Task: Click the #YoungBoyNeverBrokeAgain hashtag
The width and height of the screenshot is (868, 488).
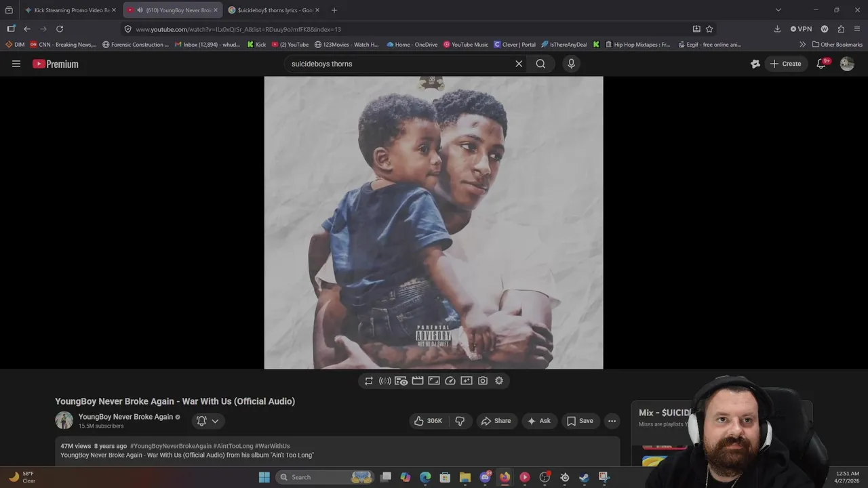Action: pyautogui.click(x=171, y=446)
